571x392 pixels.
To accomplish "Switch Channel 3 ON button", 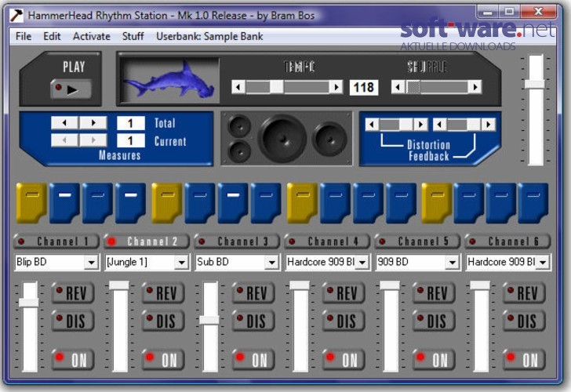I will 253,360.
